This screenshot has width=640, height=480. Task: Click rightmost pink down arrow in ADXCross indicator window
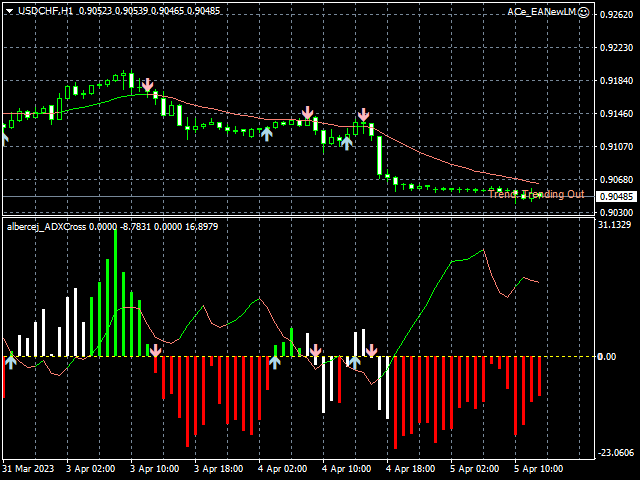click(x=371, y=351)
